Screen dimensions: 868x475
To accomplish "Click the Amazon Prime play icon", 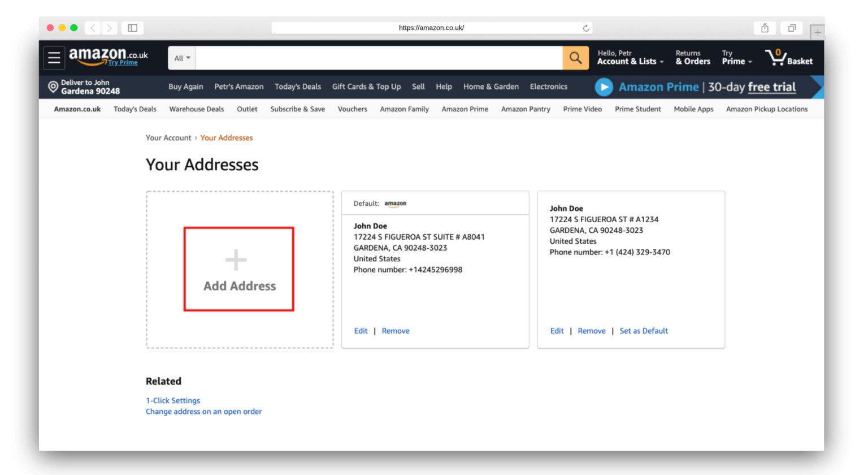I will (604, 87).
